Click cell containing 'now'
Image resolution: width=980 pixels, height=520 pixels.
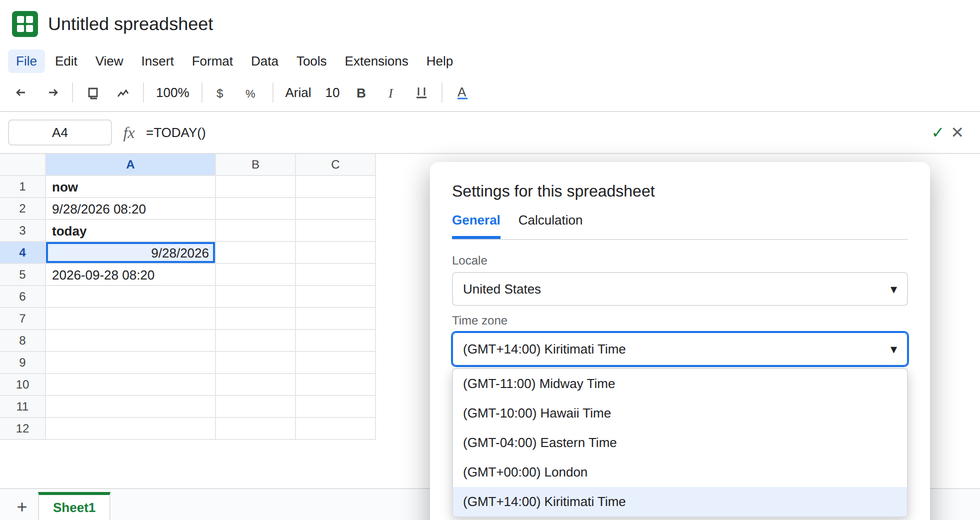[130, 187]
